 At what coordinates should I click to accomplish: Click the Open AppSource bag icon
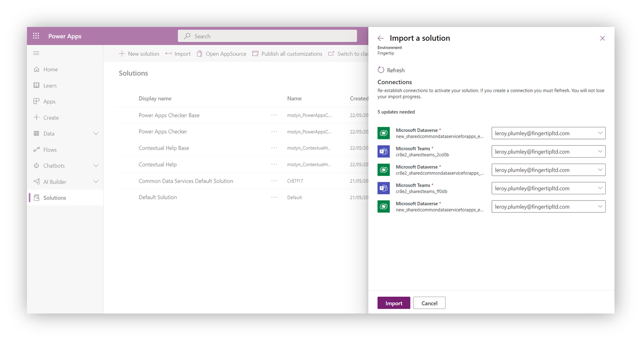point(200,54)
